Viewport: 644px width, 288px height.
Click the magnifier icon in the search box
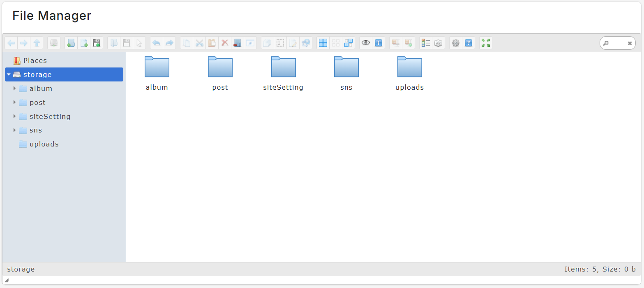[x=606, y=43]
